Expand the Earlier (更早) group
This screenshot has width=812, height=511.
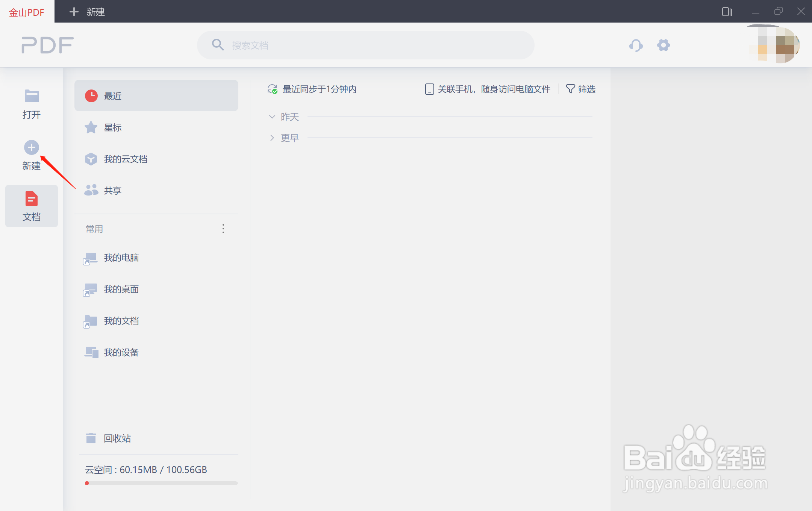pyautogui.click(x=272, y=138)
